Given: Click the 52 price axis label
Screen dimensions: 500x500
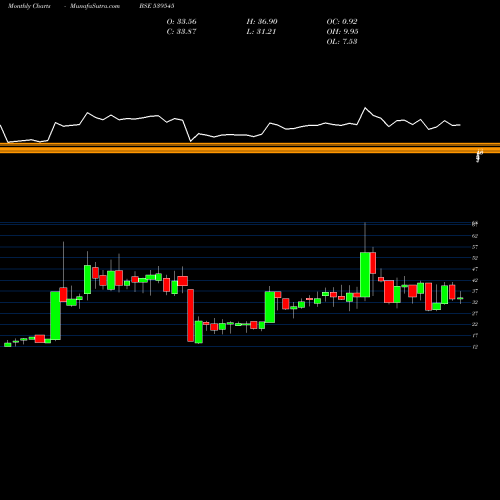Looking at the screenshot, I should 475,258.
